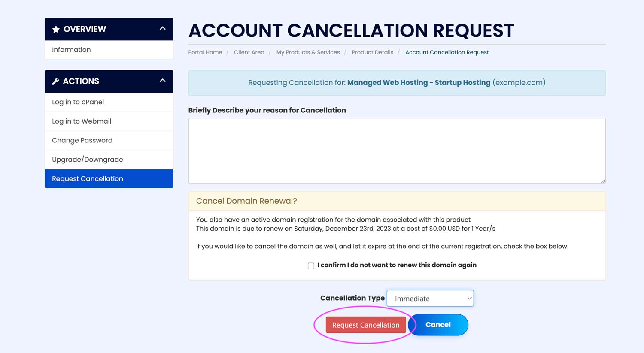This screenshot has width=644, height=353.
Task: Check the do not renew domain checkbox
Action: [x=311, y=266]
